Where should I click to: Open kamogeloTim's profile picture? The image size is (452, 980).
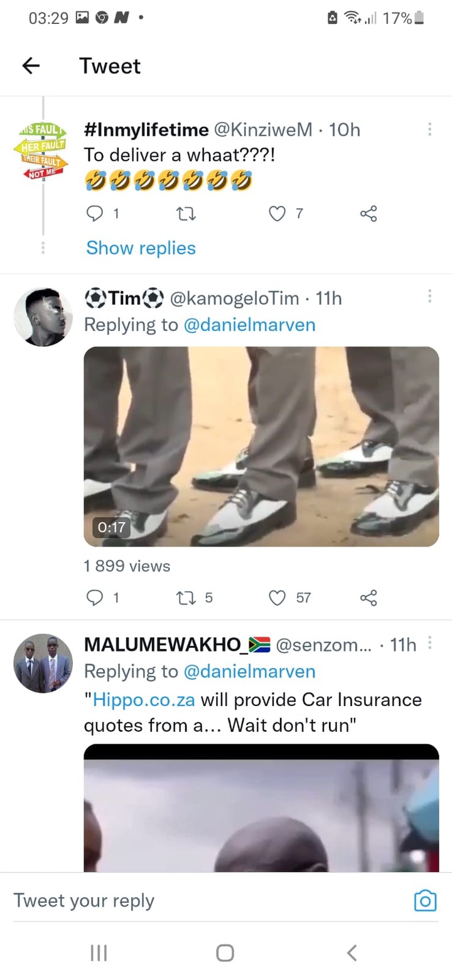click(43, 317)
